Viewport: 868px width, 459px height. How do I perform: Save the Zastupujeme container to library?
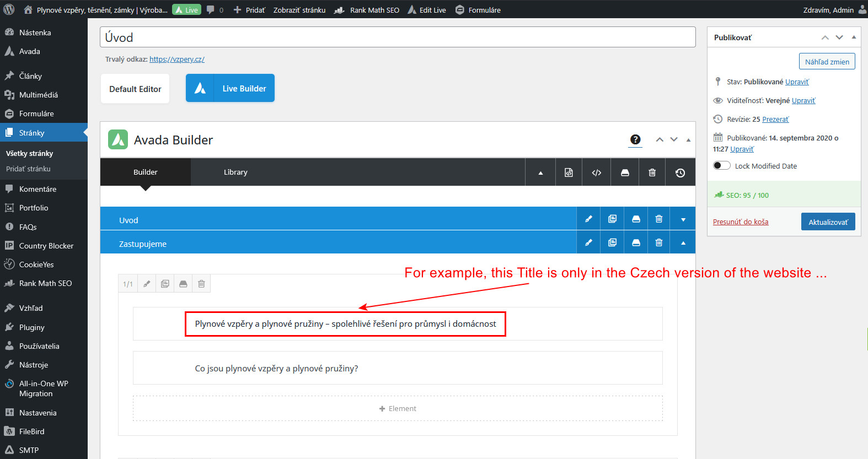[636, 242]
